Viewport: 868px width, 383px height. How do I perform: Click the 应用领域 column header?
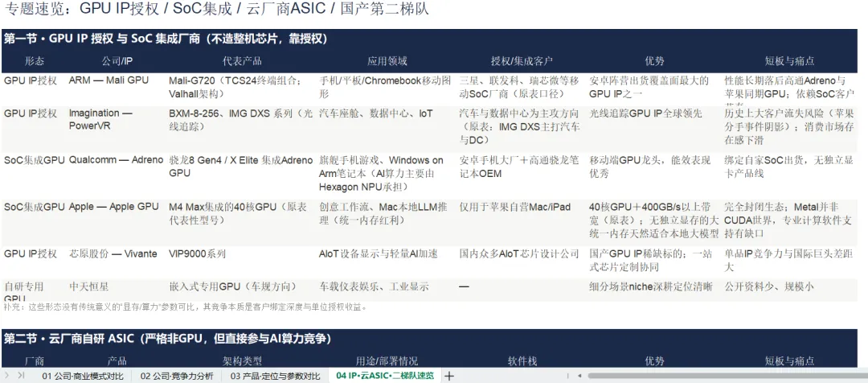point(387,61)
